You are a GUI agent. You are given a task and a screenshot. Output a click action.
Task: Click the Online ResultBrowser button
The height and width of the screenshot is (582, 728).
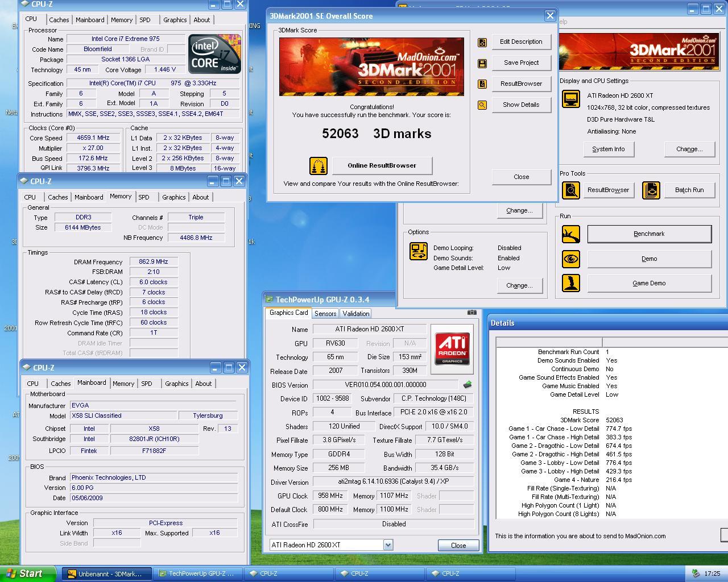tap(382, 166)
